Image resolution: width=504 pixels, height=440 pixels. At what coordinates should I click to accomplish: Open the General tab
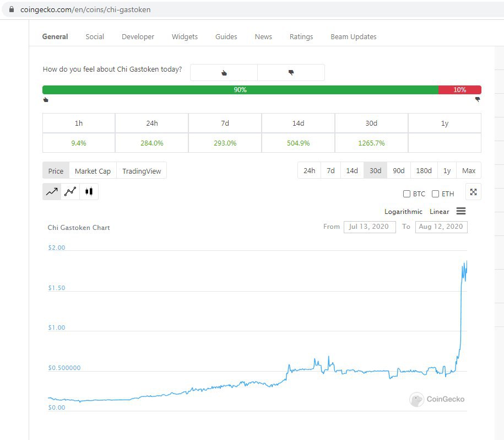coord(55,36)
